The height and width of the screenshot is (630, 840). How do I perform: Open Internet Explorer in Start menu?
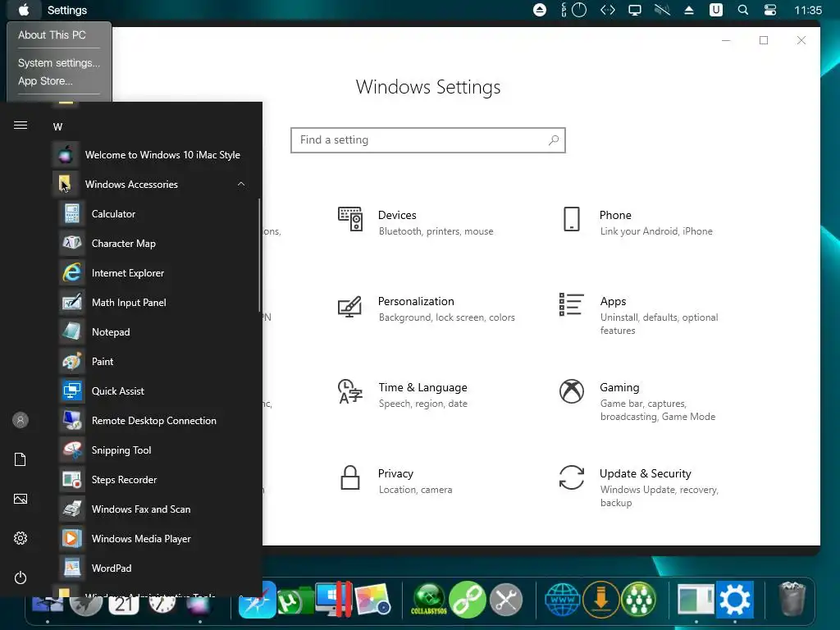click(x=155, y=272)
